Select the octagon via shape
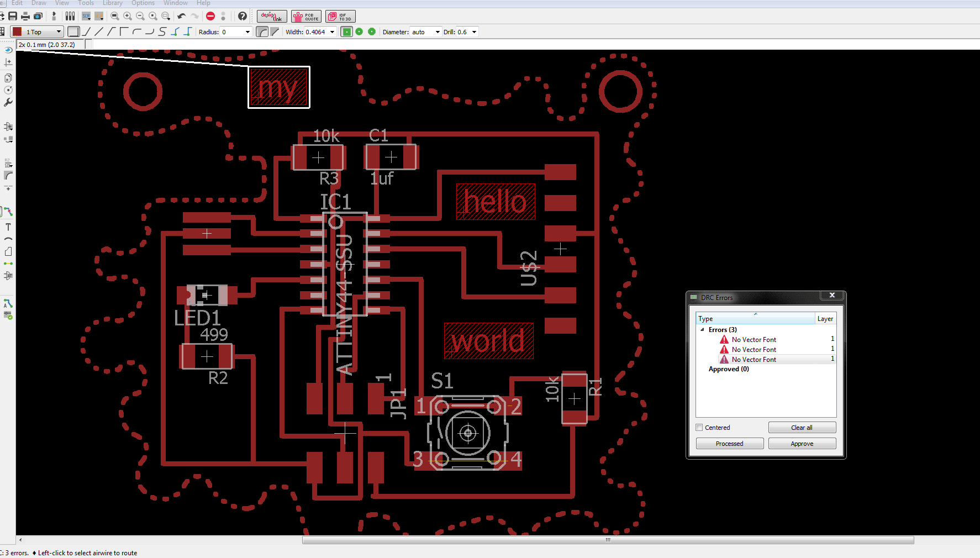This screenshot has width=980, height=558. pyautogui.click(x=372, y=31)
